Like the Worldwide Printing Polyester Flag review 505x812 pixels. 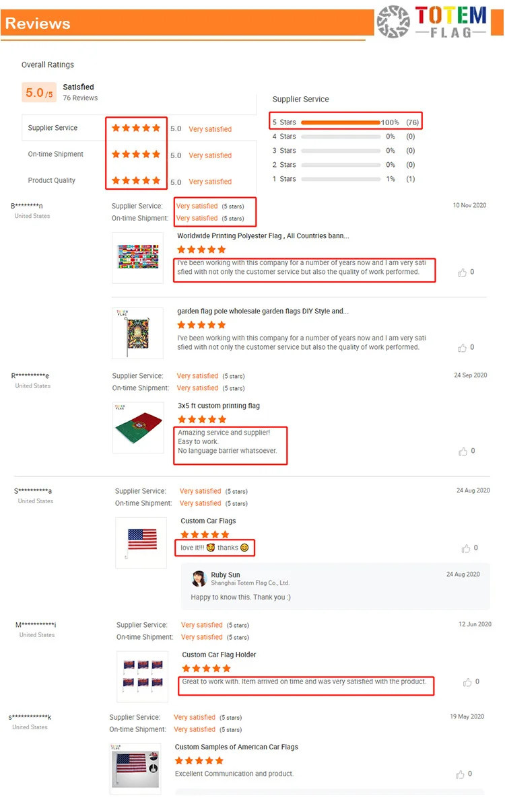462,272
